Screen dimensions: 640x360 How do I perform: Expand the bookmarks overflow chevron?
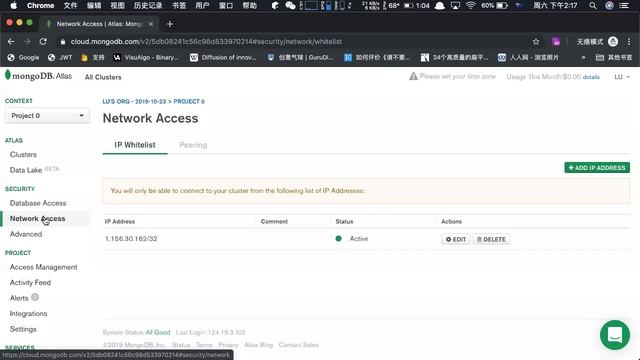(583, 58)
